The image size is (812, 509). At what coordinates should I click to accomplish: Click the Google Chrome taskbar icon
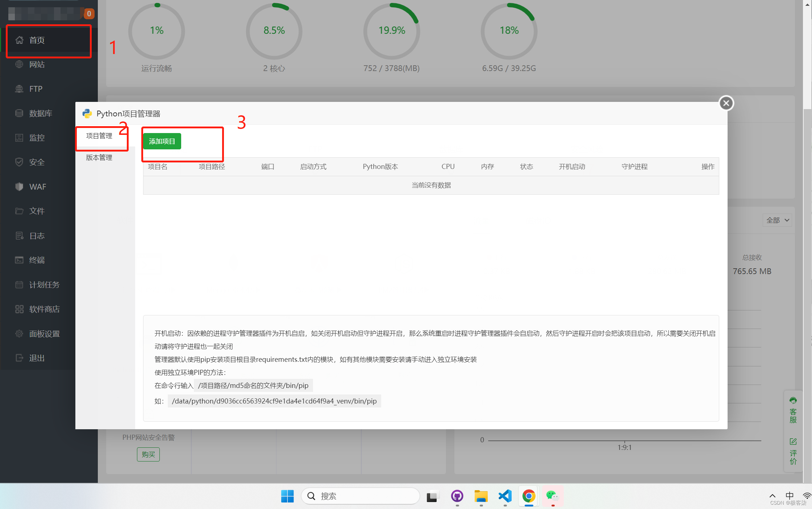[x=528, y=496]
